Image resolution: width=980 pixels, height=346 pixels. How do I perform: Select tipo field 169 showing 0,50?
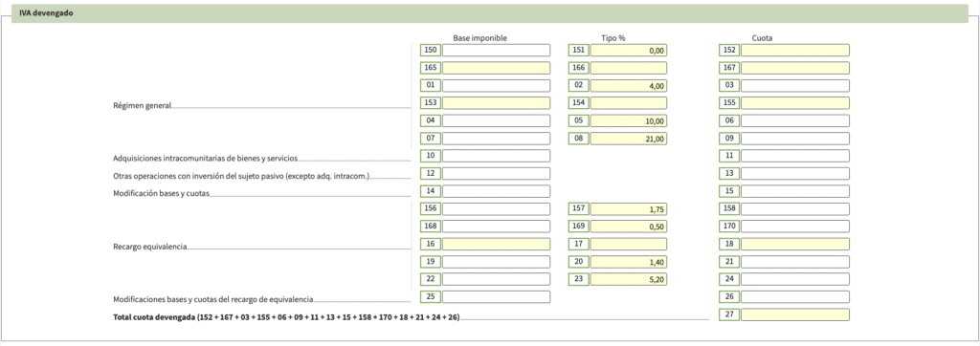628,227
